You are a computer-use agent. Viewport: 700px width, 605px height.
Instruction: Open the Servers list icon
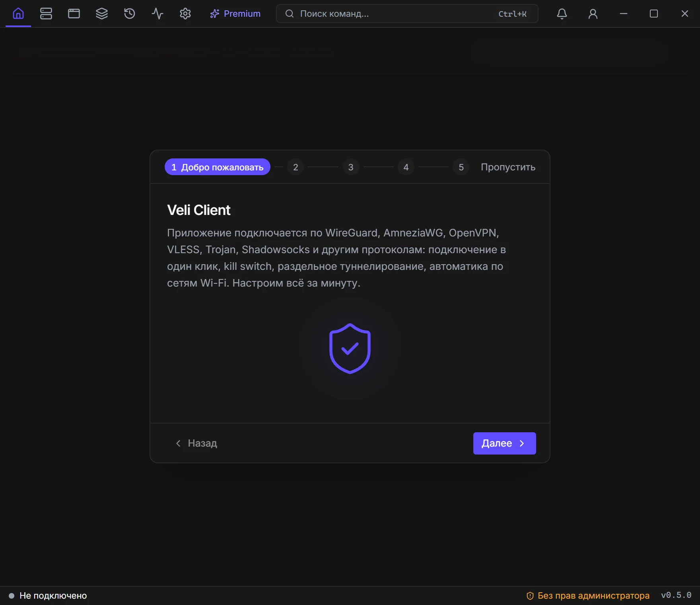(x=46, y=14)
